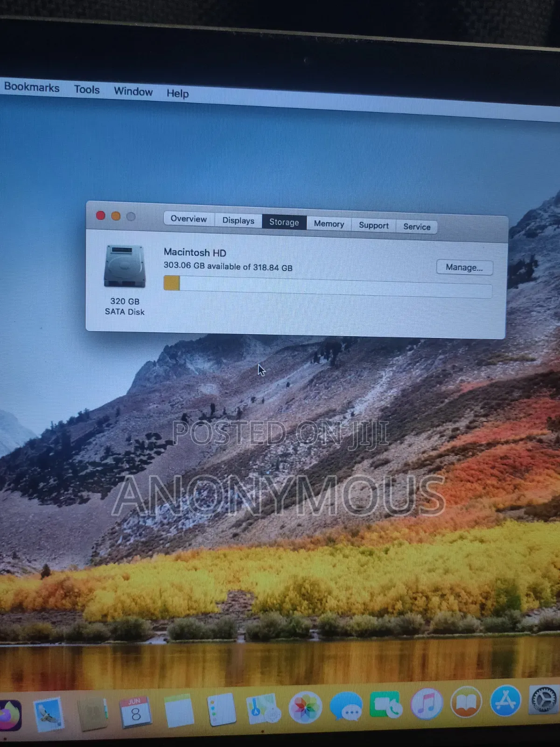
Task: Launch the Photos app from the dock
Action: click(305, 708)
